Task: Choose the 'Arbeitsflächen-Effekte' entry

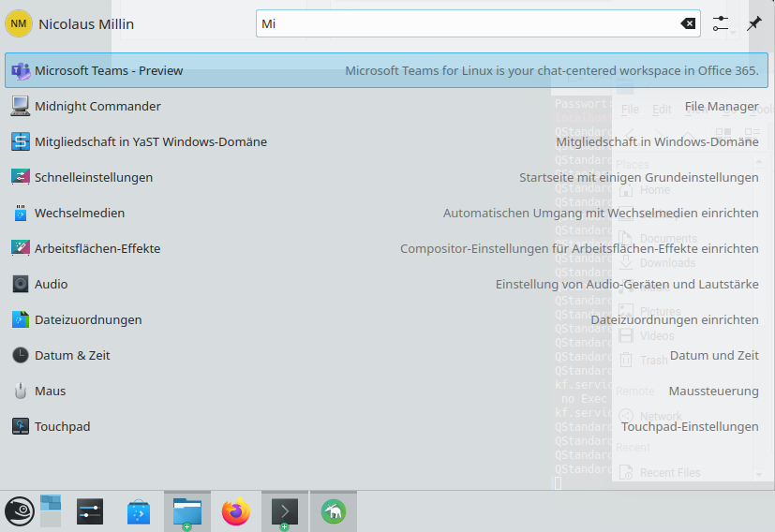Action: coord(386,248)
